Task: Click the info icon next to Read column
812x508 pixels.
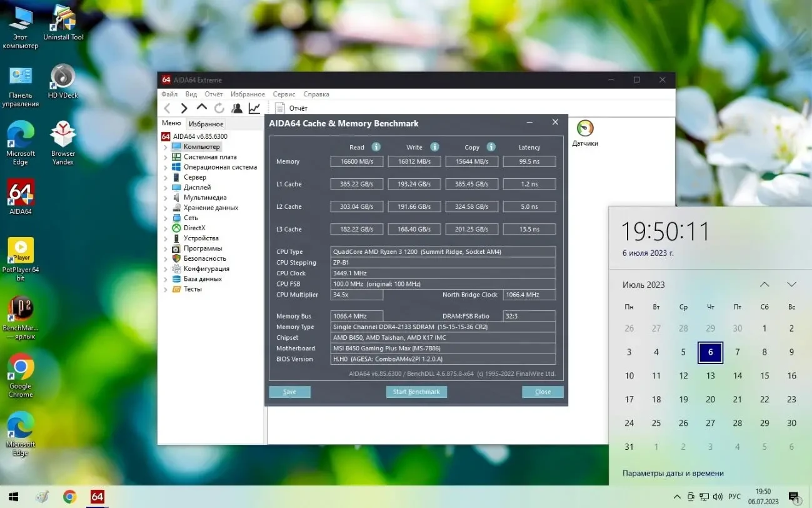Action: coord(375,146)
